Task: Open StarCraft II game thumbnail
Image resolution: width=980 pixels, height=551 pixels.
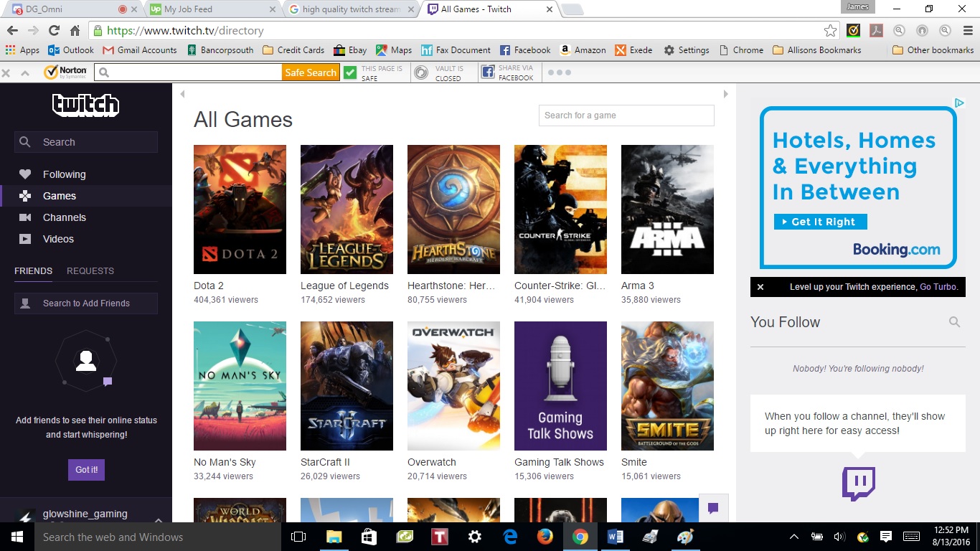Action: pos(347,386)
